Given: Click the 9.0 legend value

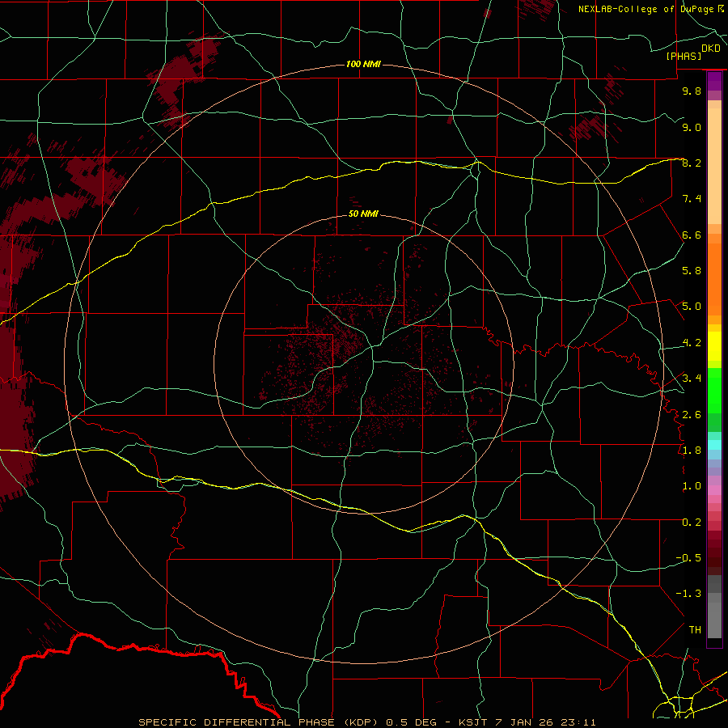Looking at the screenshot, I should 692,127.
